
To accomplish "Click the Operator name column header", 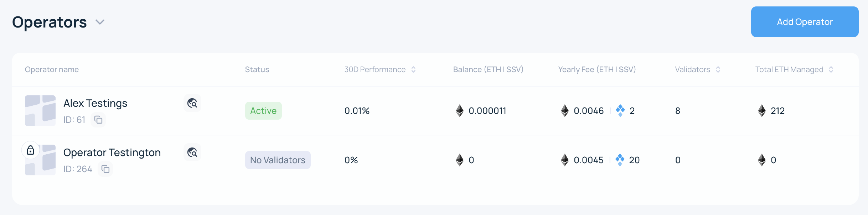I will [x=52, y=70].
